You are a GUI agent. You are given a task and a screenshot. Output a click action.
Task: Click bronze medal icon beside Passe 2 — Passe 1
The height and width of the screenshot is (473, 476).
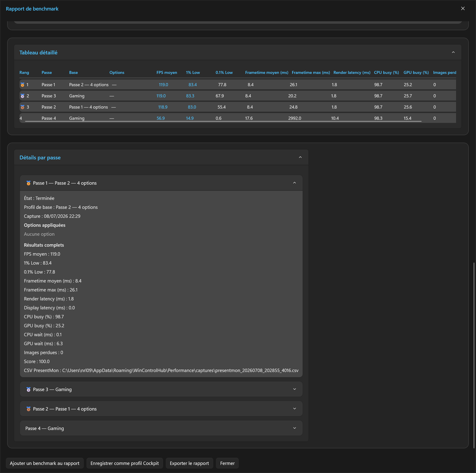click(28, 409)
